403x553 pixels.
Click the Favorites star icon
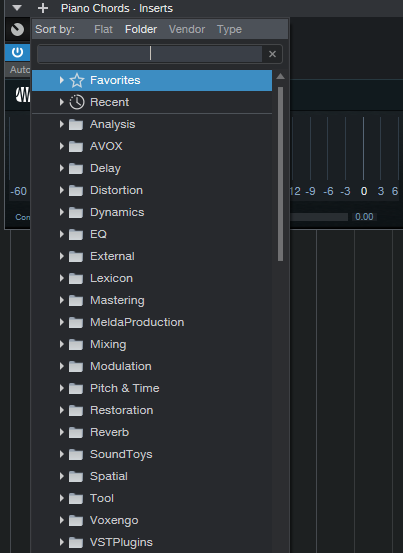tap(77, 80)
